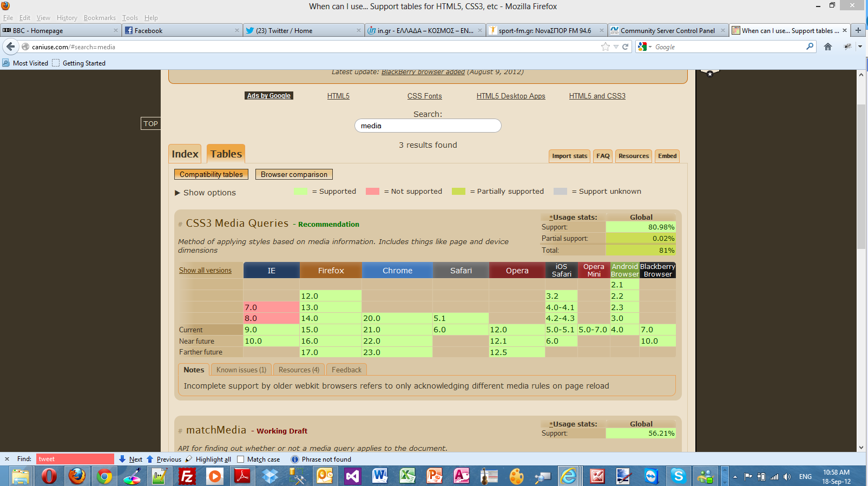This screenshot has width=868, height=486.
Task: Open the Known issues (1) tab
Action: coord(241,370)
